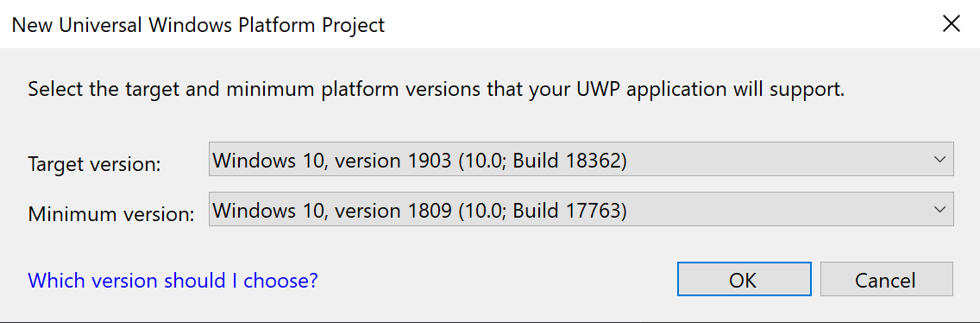Click the chevron icon beside Build 18362
The height and width of the screenshot is (323, 980).
pyautogui.click(x=939, y=159)
